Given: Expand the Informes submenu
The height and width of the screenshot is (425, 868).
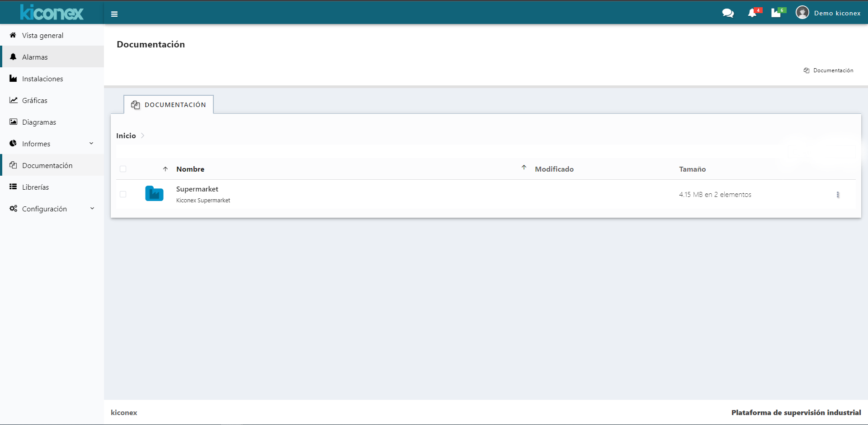Looking at the screenshot, I should click(91, 144).
